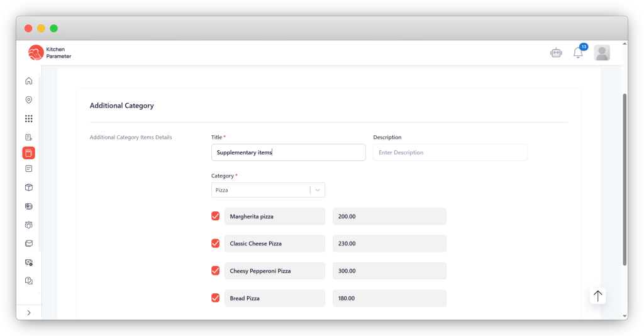
Task: Click the user avatar in header
Action: point(602,53)
